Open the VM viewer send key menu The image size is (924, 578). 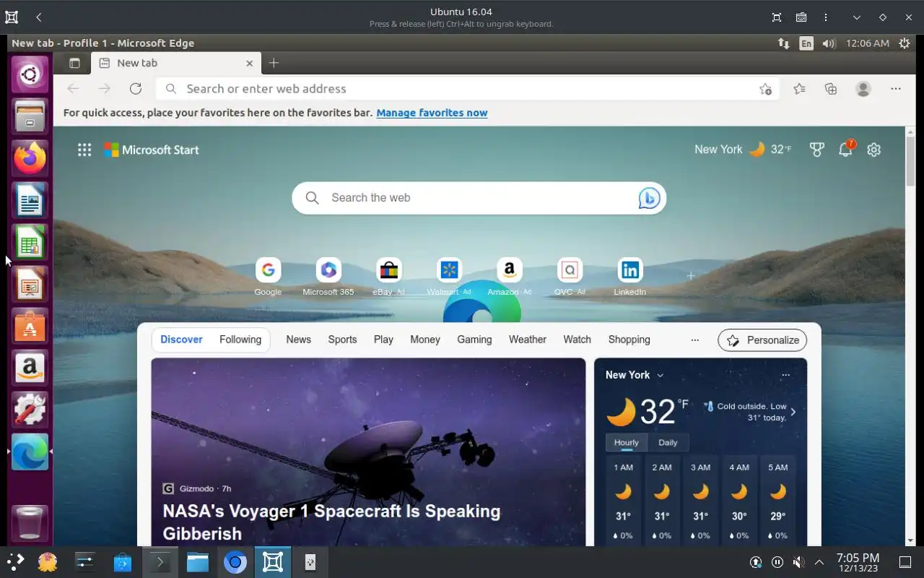coord(801,17)
